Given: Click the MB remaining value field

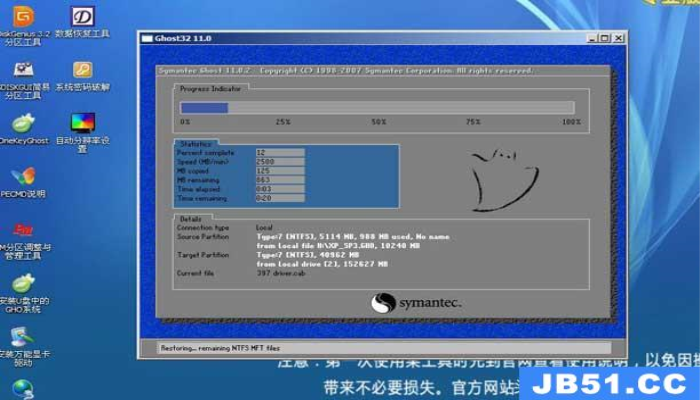Looking at the screenshot, I should [280, 180].
